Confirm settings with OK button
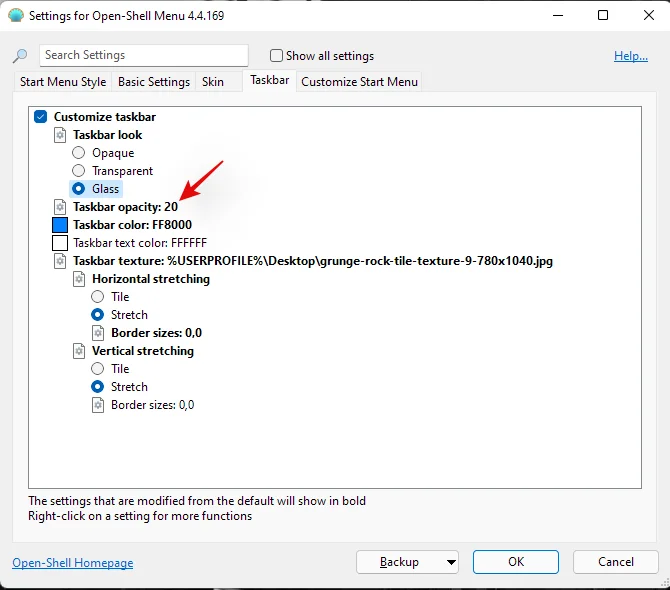This screenshot has width=670, height=590. coord(516,562)
